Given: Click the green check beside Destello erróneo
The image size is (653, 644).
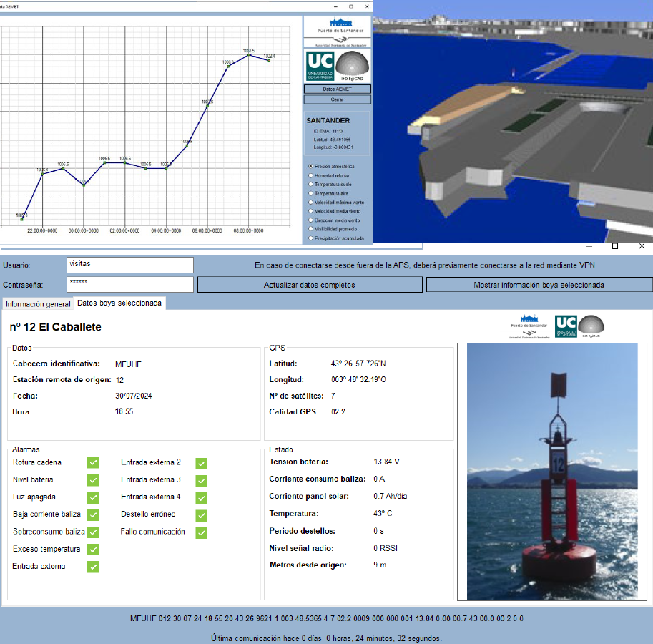Looking at the screenshot, I should point(202,515).
